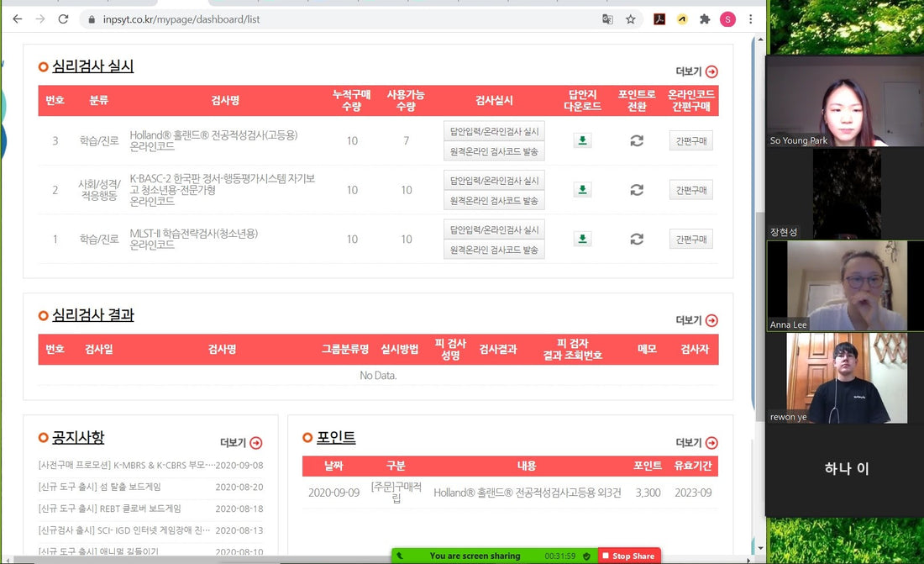This screenshot has height=564, width=924.
Task: Bookmark this page with the star icon
Action: [631, 18]
